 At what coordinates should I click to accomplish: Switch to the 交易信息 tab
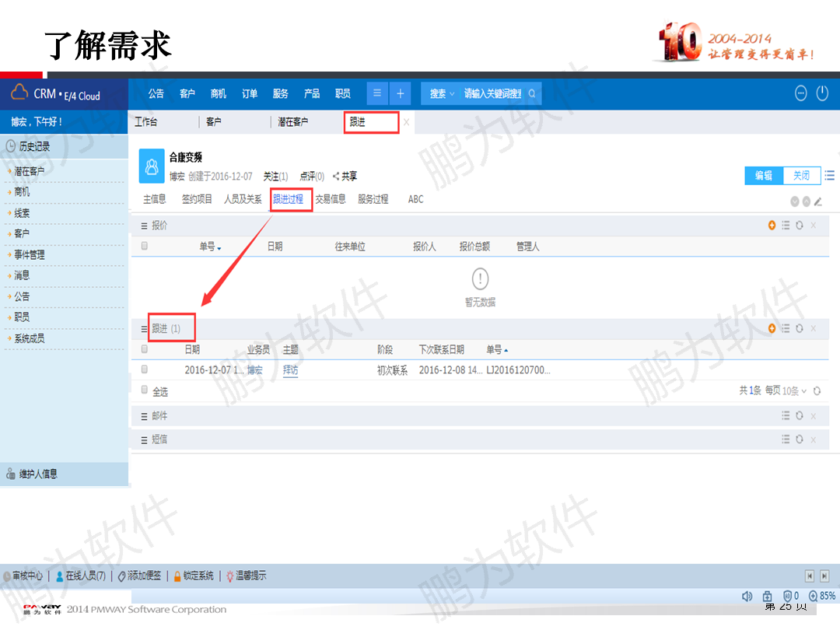(330, 199)
